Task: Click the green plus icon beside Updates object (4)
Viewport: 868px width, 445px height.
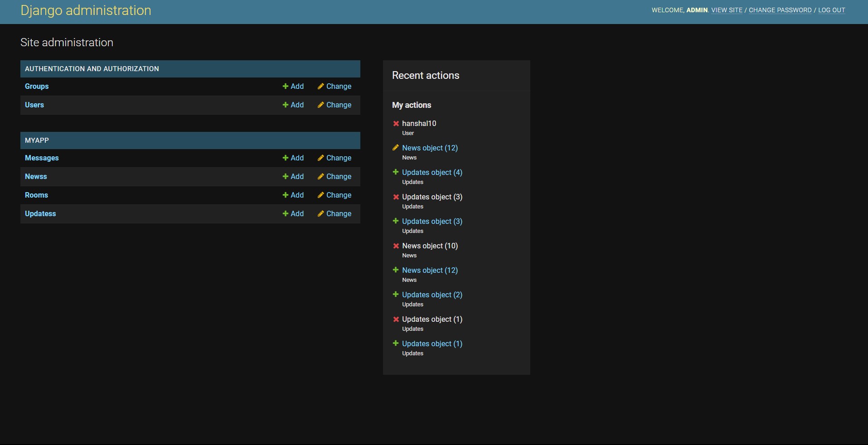Action: pyautogui.click(x=396, y=172)
